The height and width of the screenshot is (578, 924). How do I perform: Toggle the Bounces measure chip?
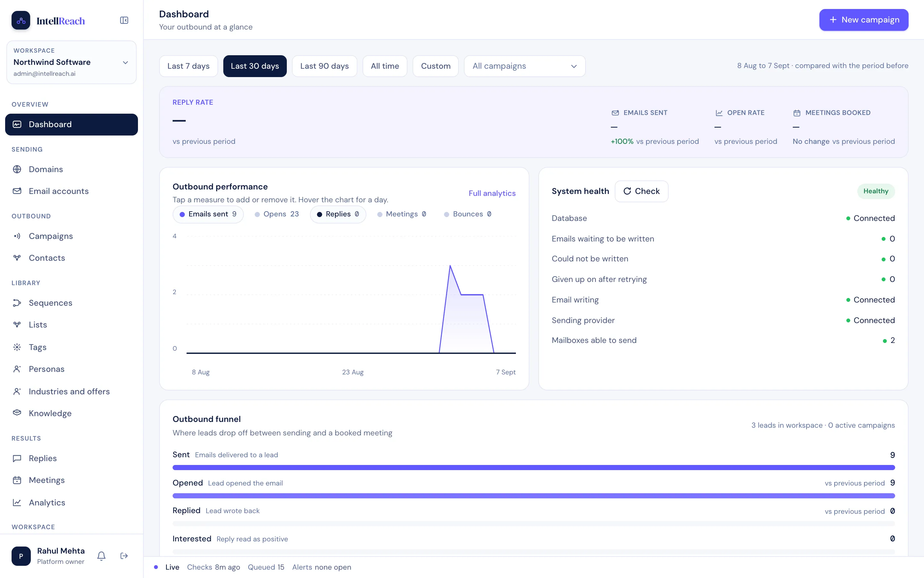(x=468, y=214)
